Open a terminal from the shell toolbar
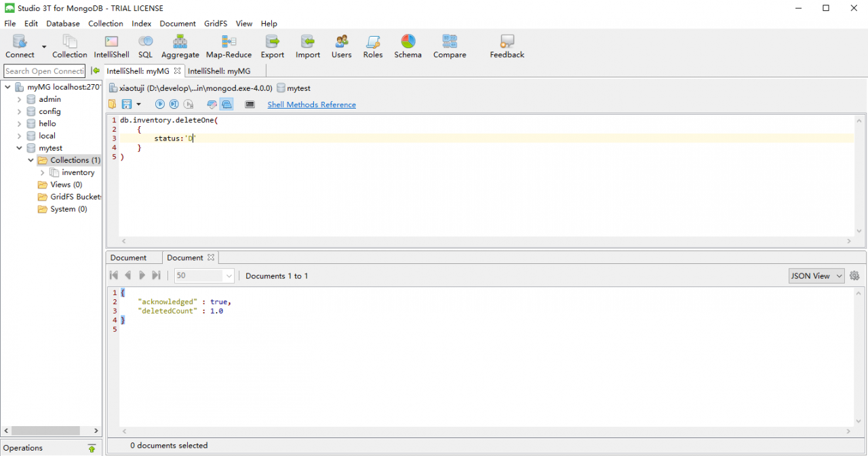Viewport: 868px width, 456px height. click(250, 104)
